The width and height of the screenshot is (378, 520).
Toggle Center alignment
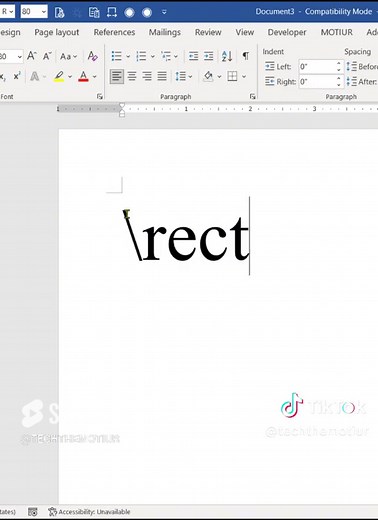132,77
